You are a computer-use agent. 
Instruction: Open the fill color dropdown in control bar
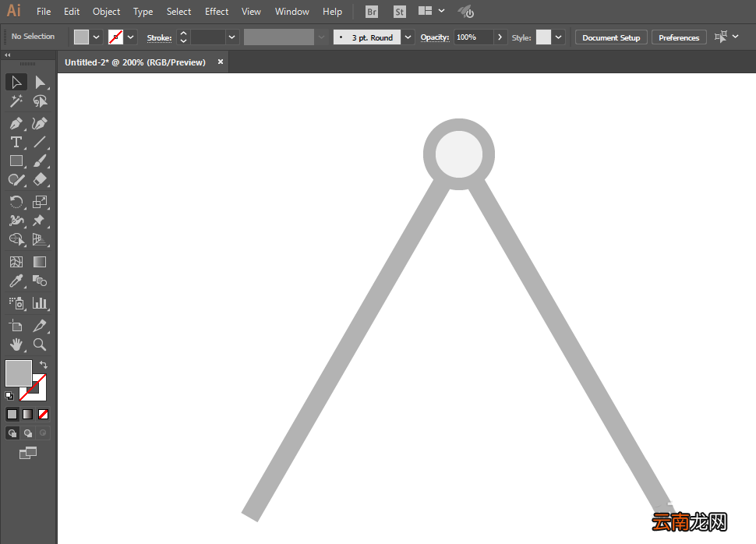(96, 37)
